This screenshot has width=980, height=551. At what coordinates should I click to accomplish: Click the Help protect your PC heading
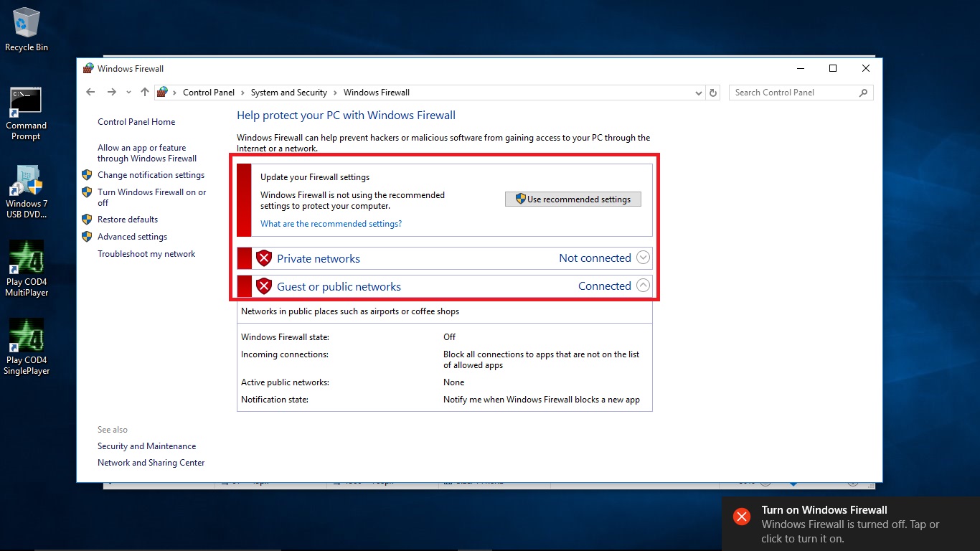[x=346, y=116]
